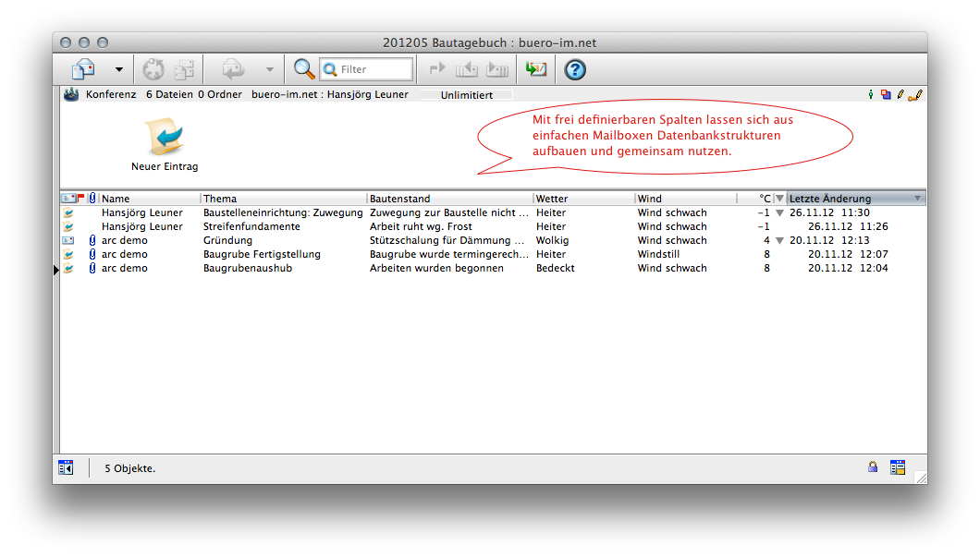Click the red flag column header
This screenshot has height=557, width=980.
click(81, 199)
